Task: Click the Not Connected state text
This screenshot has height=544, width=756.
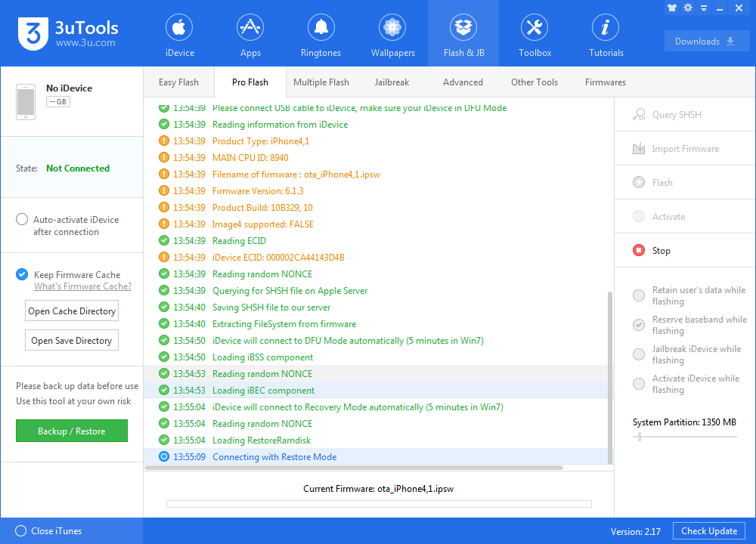Action: pos(78,168)
